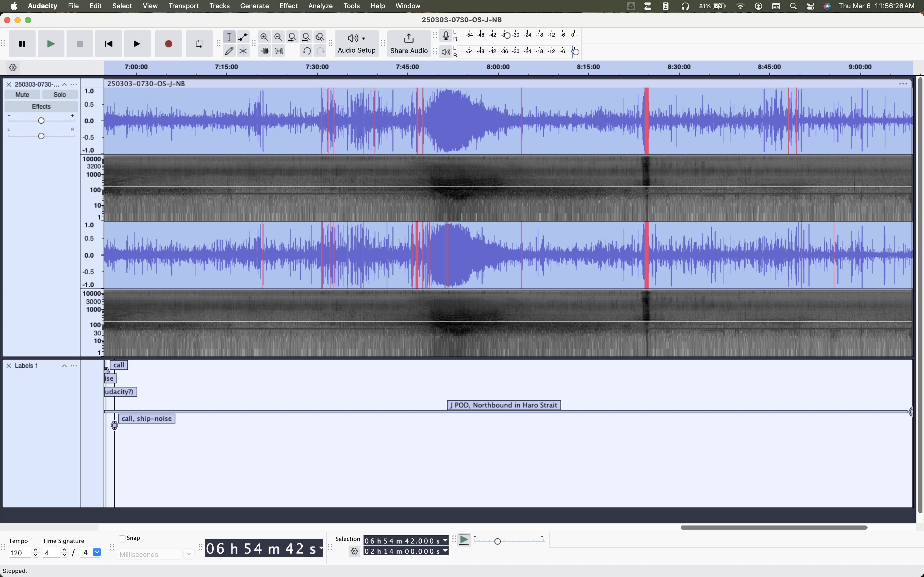The height and width of the screenshot is (577, 924).
Task: Toggle the Loop playback button
Action: tap(199, 44)
